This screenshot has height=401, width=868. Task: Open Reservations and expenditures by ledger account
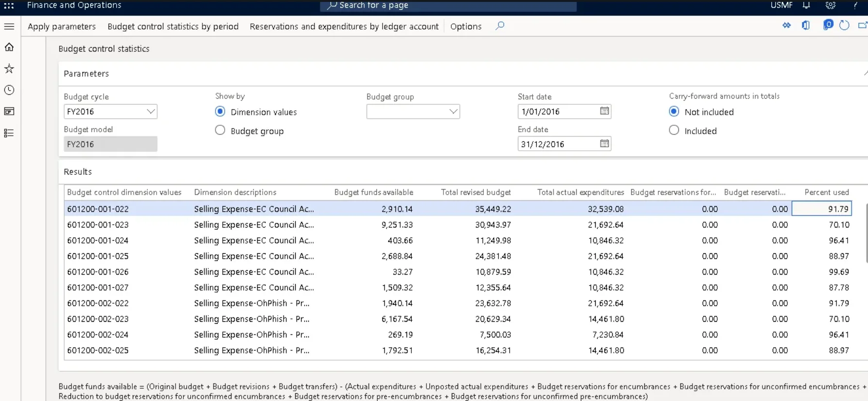(344, 26)
